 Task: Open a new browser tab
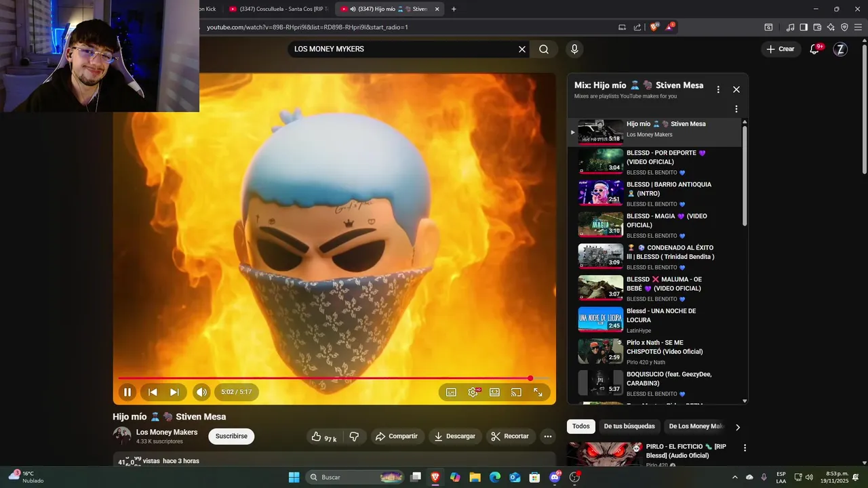(x=454, y=9)
